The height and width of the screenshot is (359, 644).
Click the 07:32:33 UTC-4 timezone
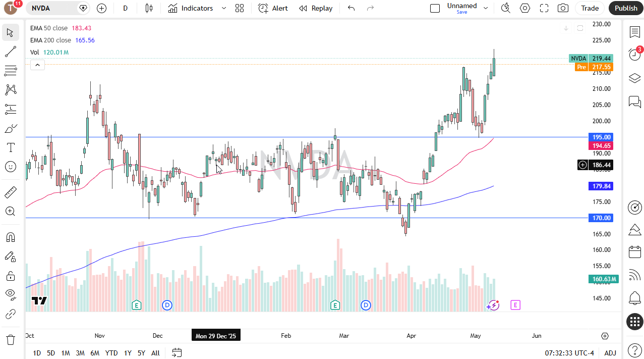click(569, 353)
